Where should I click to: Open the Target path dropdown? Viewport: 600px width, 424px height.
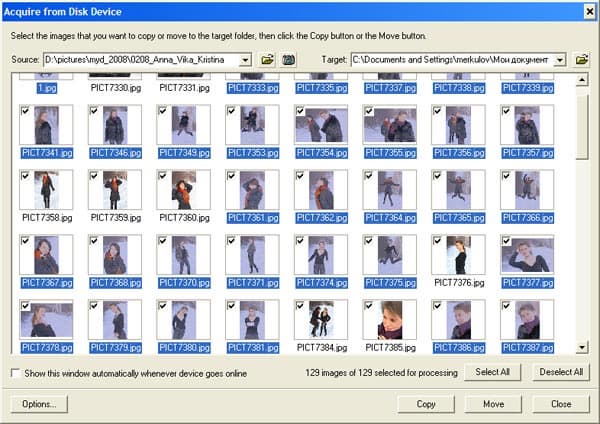(559, 60)
